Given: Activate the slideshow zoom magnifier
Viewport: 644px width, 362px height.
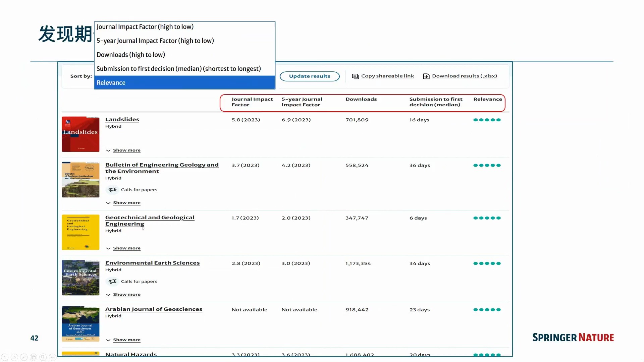Looking at the screenshot, I should 43,357.
